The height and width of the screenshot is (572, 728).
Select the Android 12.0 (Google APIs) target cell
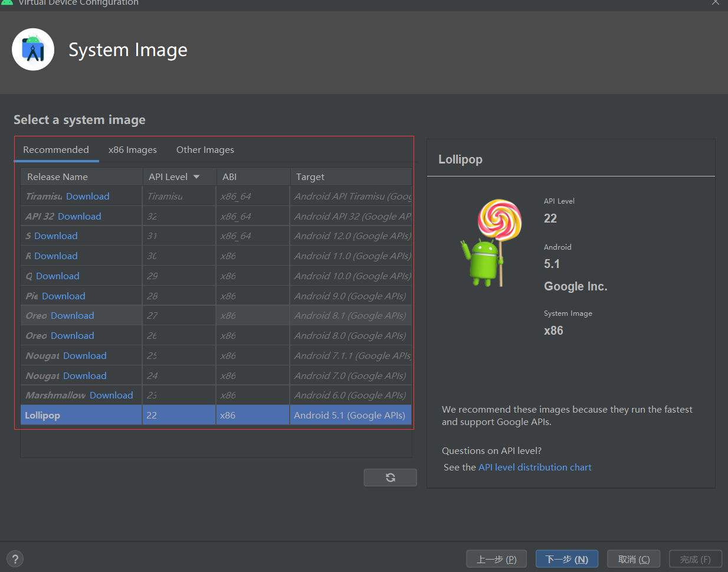[351, 236]
